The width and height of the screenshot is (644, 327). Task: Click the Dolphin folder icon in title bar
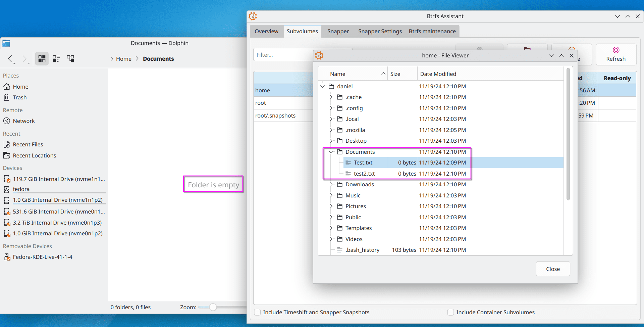pyautogui.click(x=6, y=43)
